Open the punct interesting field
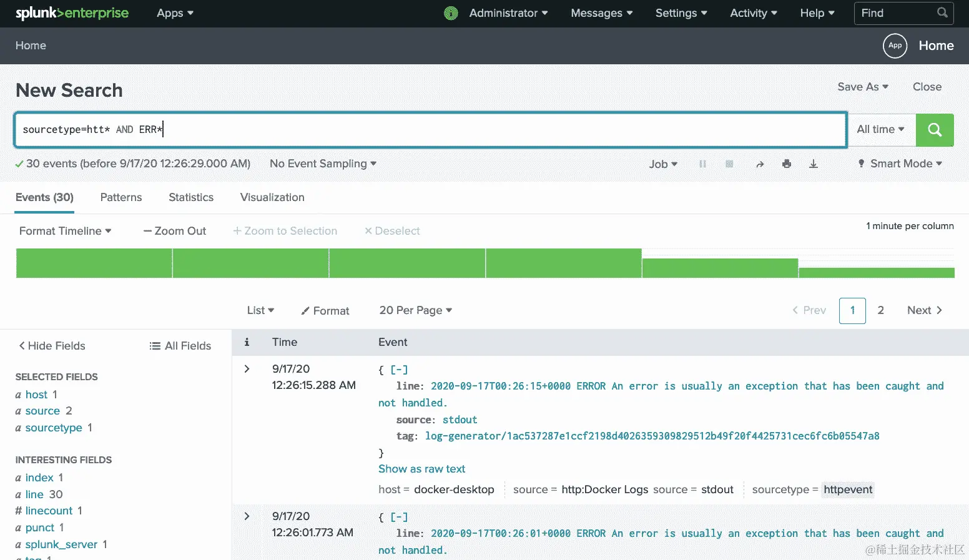 (40, 528)
